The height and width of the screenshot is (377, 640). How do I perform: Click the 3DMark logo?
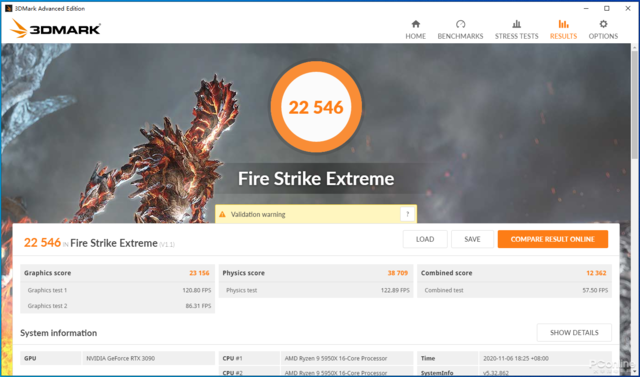pos(56,29)
